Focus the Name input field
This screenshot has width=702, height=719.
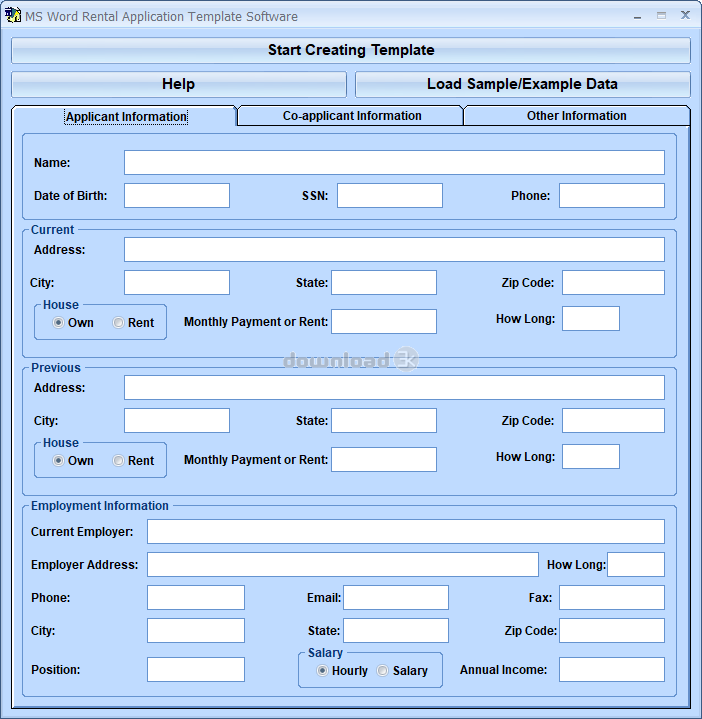394,162
